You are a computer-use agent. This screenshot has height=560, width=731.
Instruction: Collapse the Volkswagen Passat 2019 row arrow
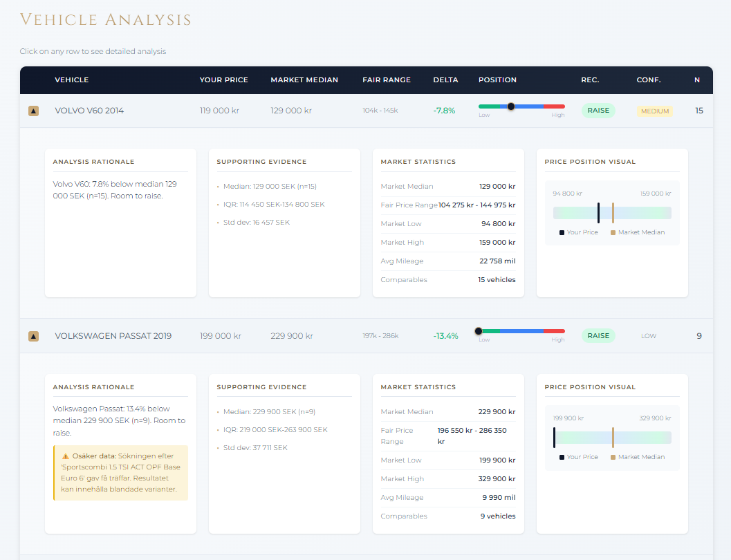coord(33,336)
